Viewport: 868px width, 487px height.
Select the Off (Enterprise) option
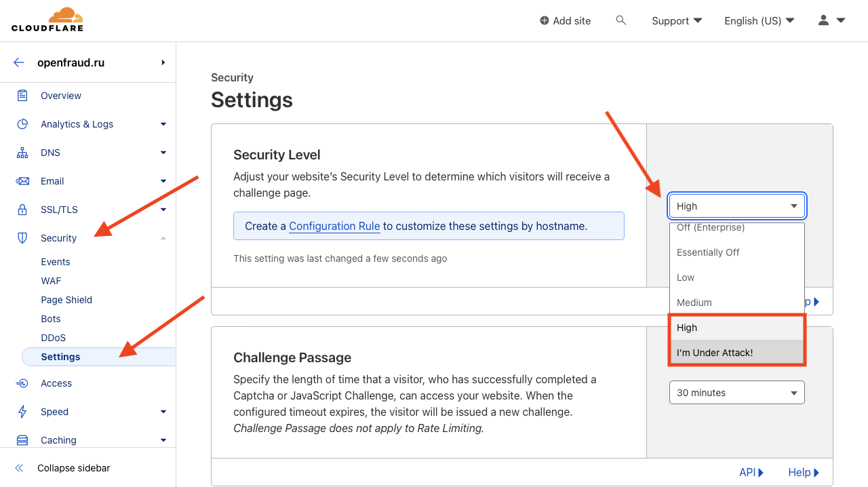coord(737,228)
